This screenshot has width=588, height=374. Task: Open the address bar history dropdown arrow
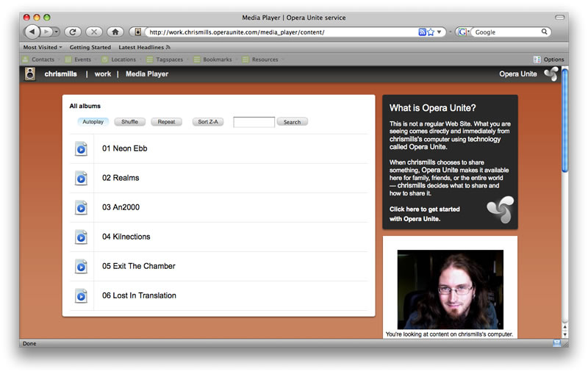coord(439,32)
